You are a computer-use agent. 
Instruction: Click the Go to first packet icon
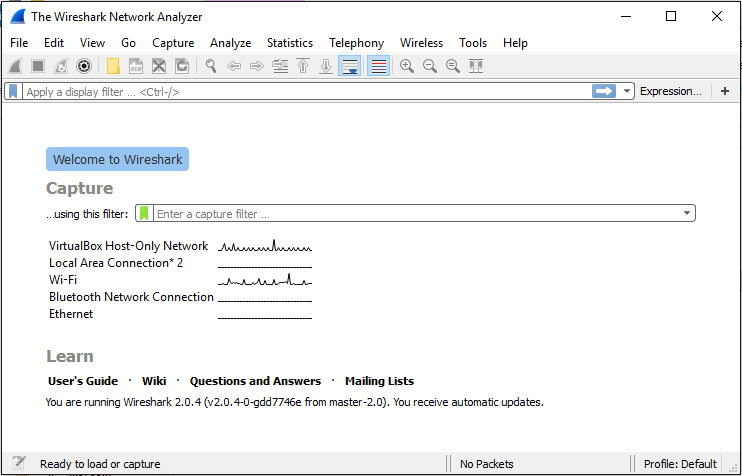303,66
